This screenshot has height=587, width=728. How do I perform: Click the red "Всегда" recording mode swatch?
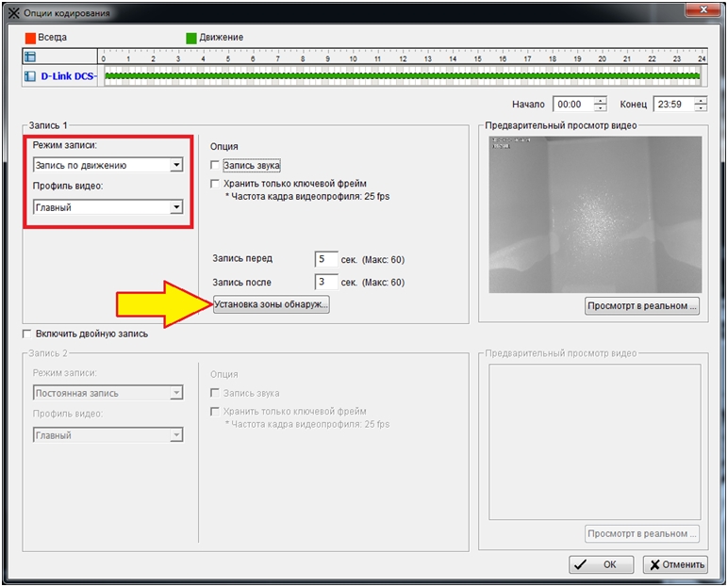[x=30, y=38]
